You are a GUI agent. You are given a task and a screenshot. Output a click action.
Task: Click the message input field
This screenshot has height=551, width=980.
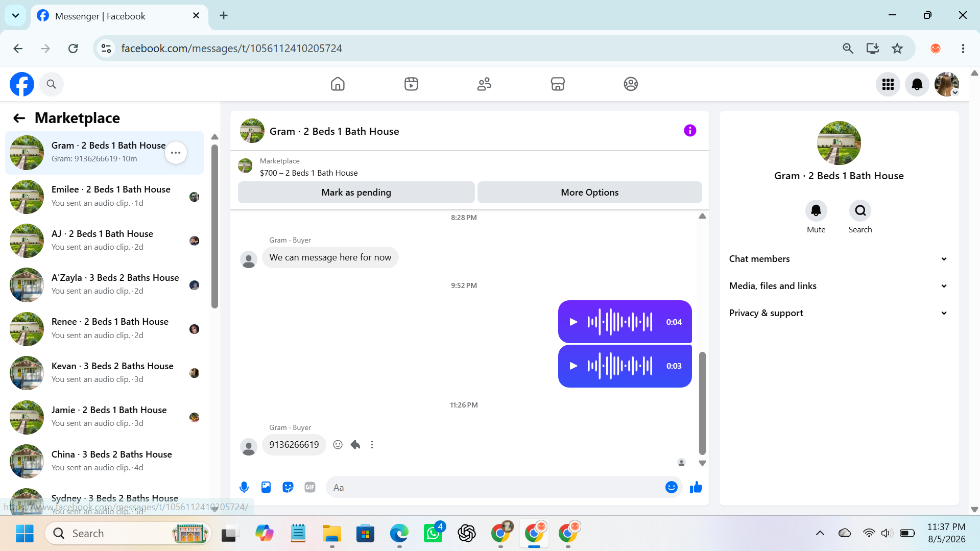pos(495,487)
